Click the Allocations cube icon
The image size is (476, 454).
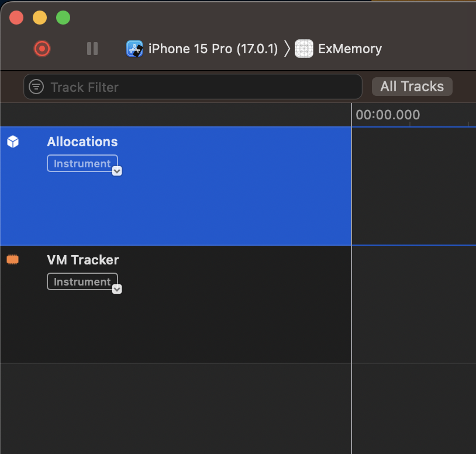pos(13,142)
